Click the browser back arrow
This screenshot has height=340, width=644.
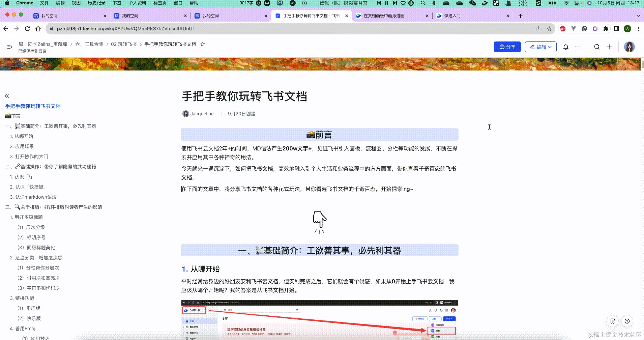coord(6,29)
